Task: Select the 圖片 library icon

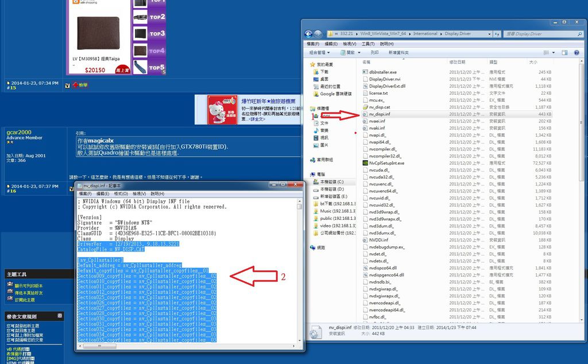Action: point(316,145)
